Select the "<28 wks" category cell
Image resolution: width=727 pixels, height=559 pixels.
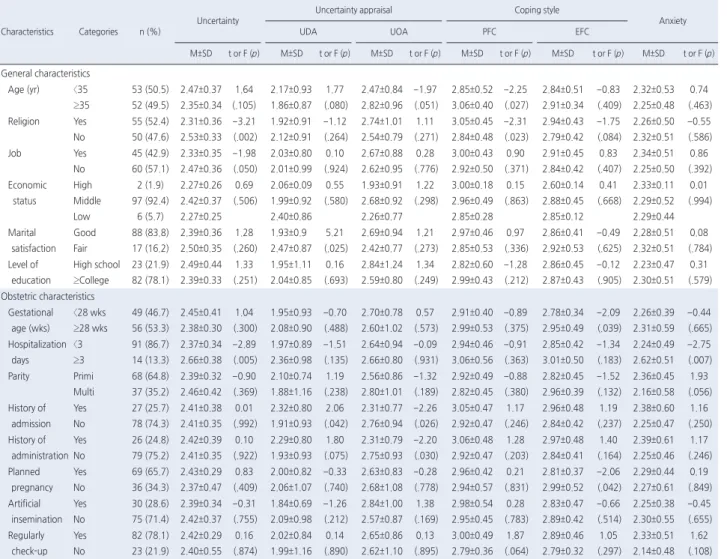[89, 312]
